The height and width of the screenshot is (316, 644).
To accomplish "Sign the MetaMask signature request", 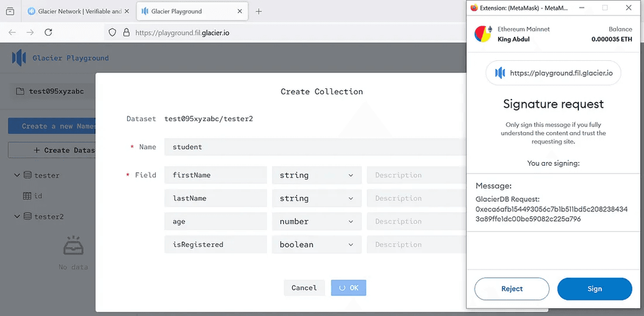I will click(x=595, y=289).
